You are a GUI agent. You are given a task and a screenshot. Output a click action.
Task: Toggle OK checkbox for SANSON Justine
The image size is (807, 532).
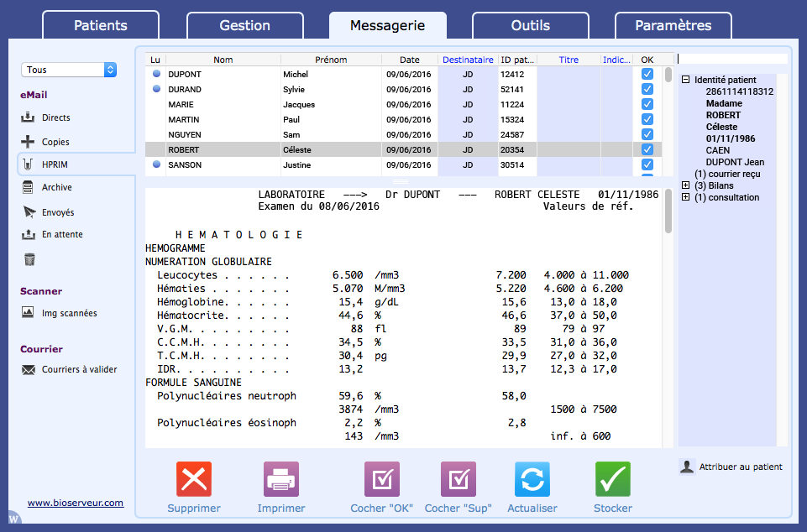(647, 164)
